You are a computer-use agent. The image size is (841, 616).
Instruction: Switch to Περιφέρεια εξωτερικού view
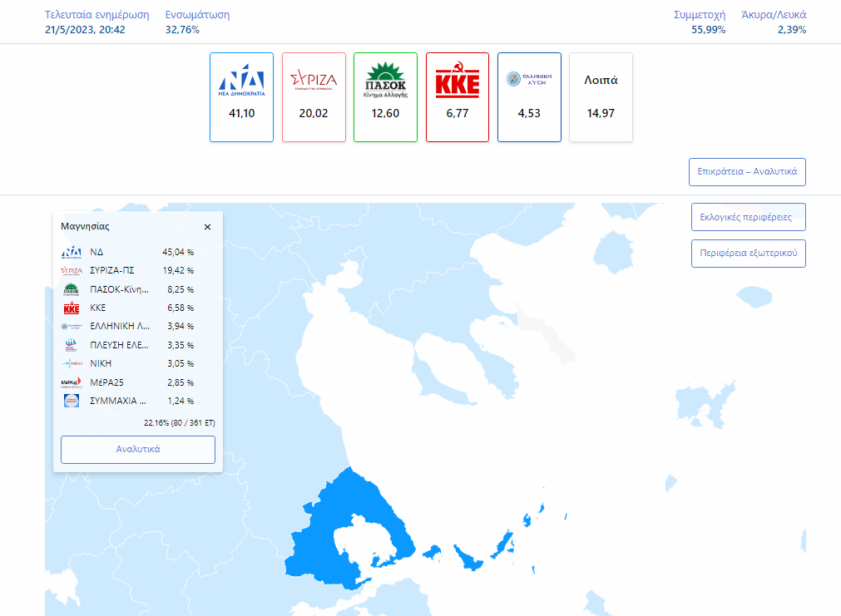pyautogui.click(x=748, y=253)
